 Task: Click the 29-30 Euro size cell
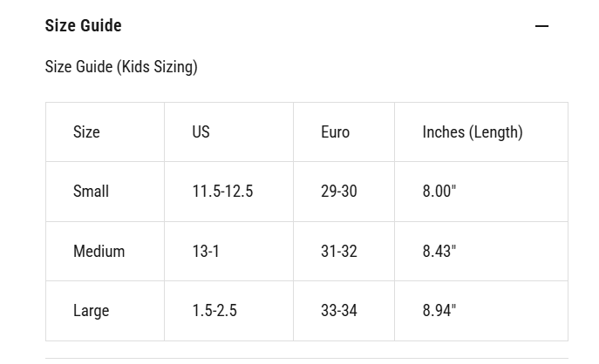338,192
